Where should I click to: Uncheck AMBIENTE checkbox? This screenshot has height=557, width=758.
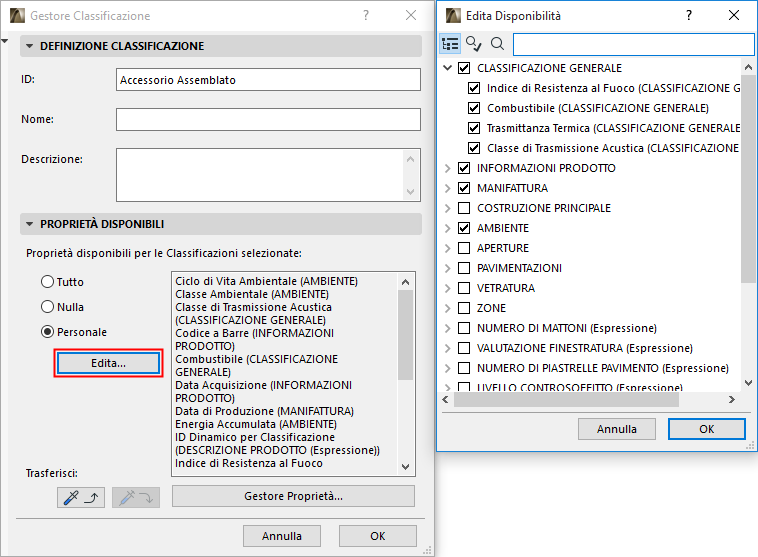tap(464, 228)
